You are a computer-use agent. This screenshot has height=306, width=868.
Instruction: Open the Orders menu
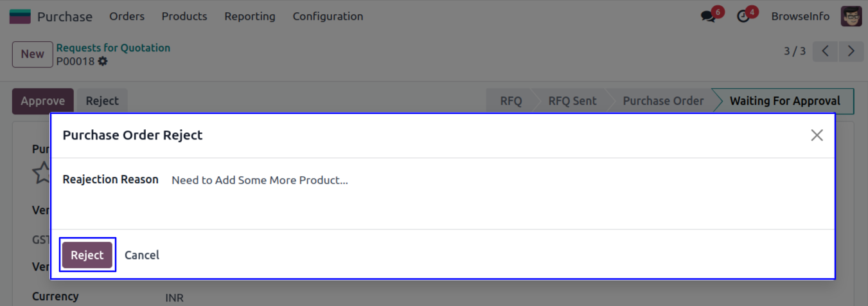tap(127, 17)
